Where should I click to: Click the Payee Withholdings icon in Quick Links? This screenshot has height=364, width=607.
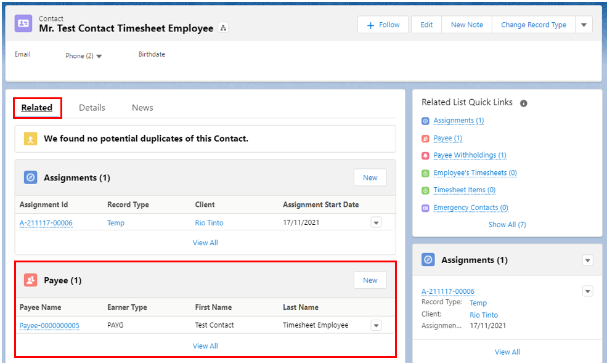[x=425, y=155]
